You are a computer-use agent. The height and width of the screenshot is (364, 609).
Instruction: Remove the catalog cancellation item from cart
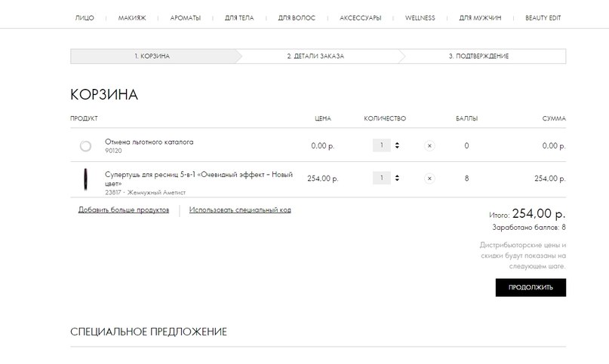tap(429, 146)
